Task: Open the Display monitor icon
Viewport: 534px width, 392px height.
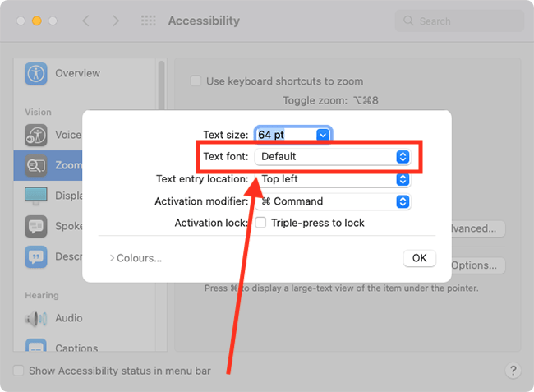Action: click(36, 196)
